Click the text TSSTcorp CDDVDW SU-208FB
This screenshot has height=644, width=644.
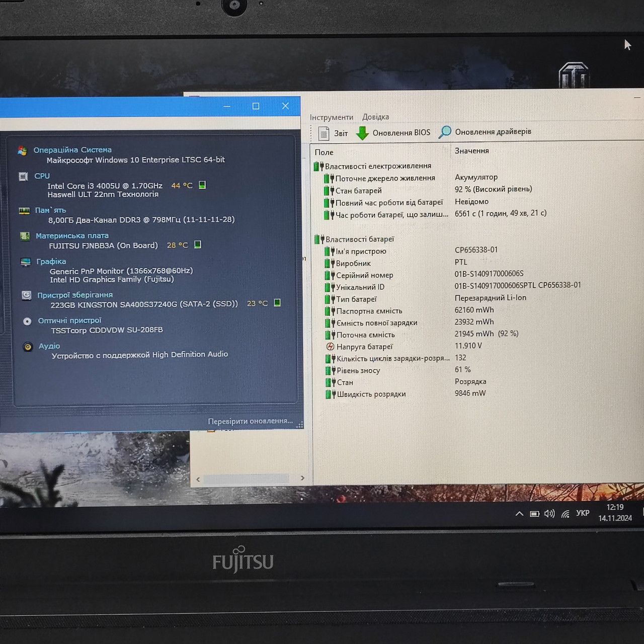(x=107, y=330)
